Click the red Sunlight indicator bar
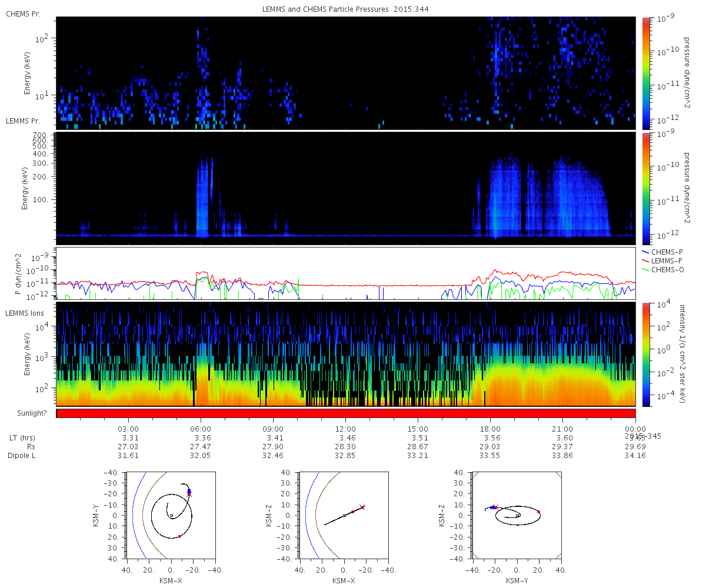The width and height of the screenshot is (706, 588). [346, 413]
